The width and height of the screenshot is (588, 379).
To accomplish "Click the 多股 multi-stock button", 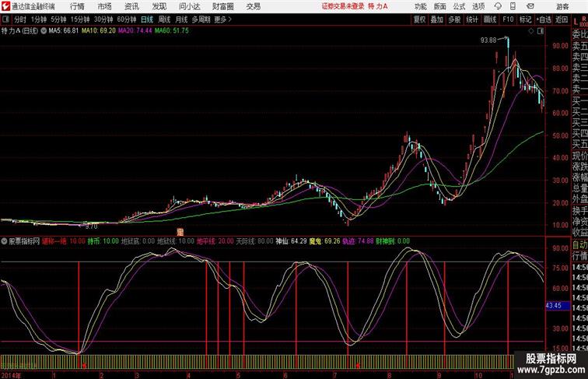I will click(x=454, y=19).
